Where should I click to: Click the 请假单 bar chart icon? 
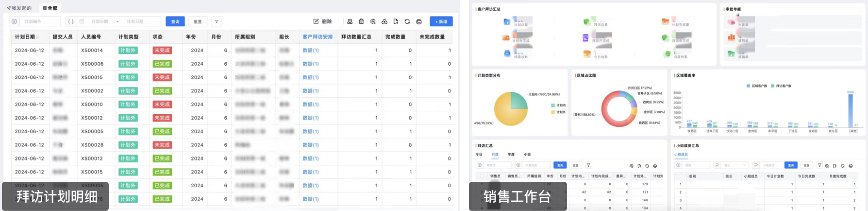pos(731,37)
